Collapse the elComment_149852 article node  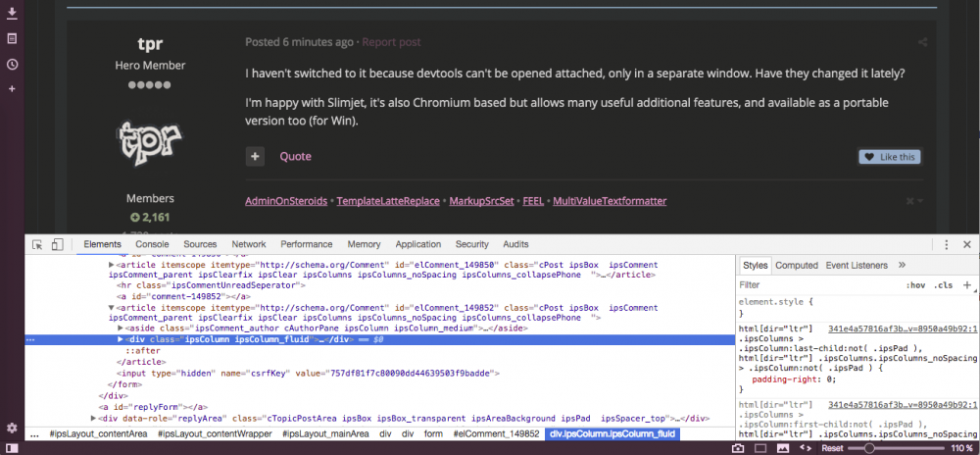pyautogui.click(x=112, y=308)
